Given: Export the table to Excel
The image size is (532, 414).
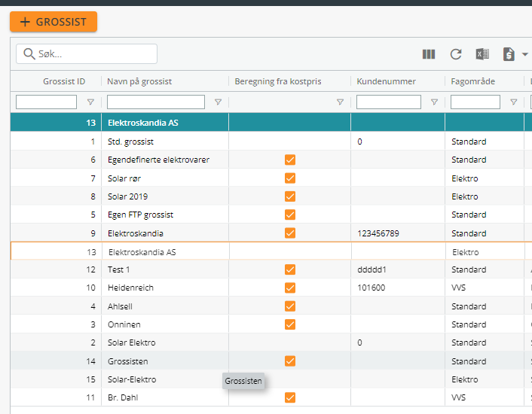Looking at the screenshot, I should pos(482,54).
